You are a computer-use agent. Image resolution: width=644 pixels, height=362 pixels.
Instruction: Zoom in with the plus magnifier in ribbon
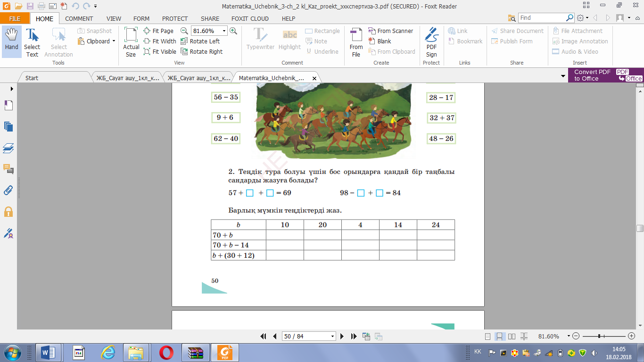[232, 31]
